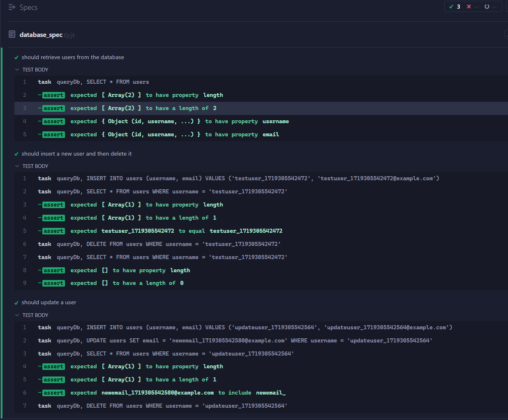Click assert badge on 'include newemail_' assertion
Screen dimensions: 508x420
point(53,392)
